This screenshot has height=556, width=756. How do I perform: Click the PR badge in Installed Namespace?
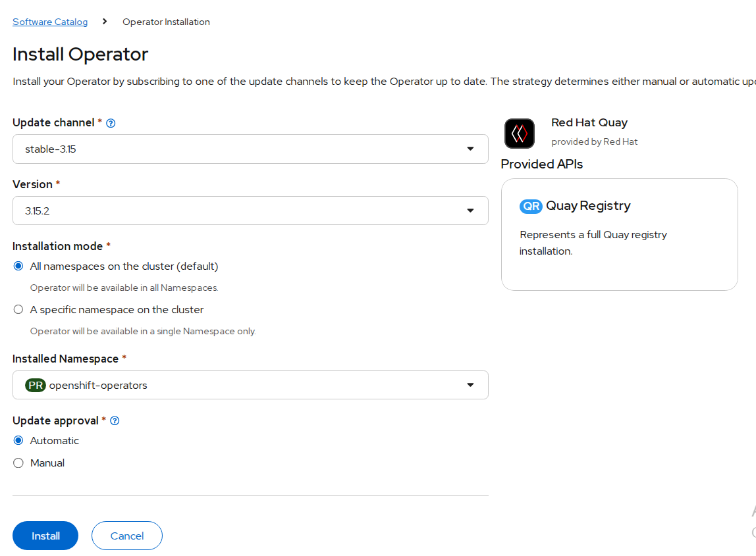pyautogui.click(x=35, y=386)
